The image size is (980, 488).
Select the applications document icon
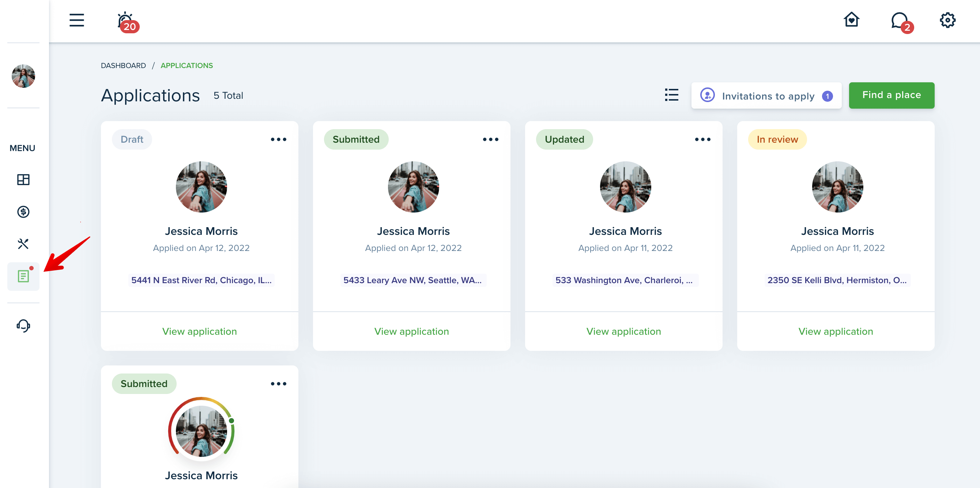click(23, 276)
